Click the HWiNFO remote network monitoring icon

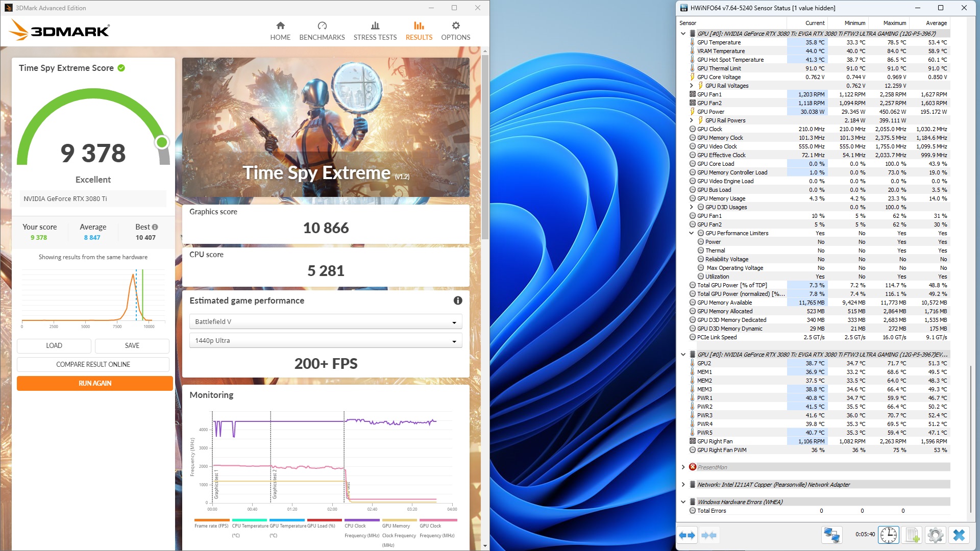[831, 535]
